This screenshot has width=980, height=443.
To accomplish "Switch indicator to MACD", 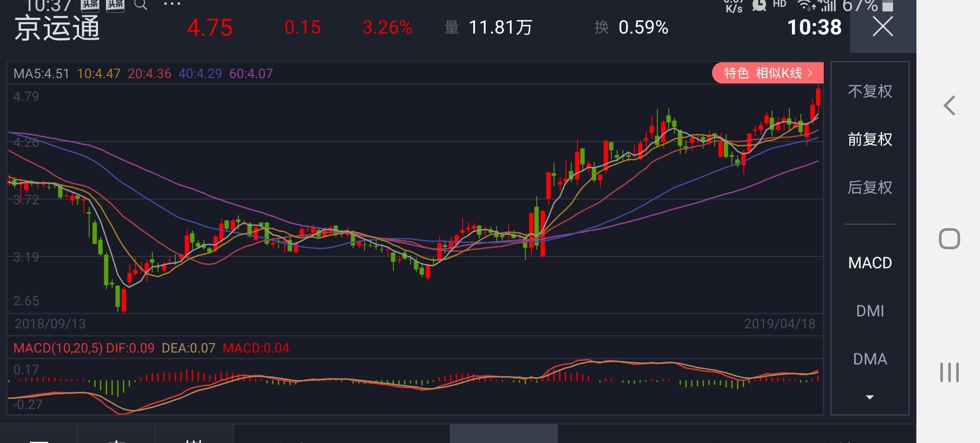I will (870, 263).
